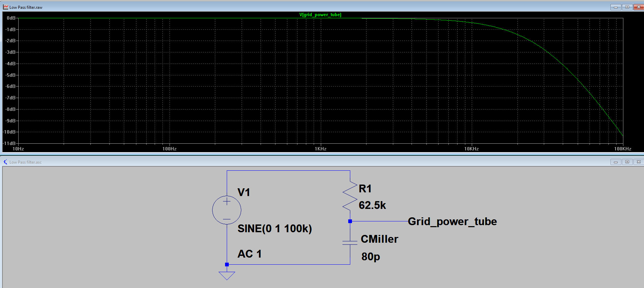The image size is (644, 288).
Task: Click the 80p capacitor value
Action: coord(371,257)
